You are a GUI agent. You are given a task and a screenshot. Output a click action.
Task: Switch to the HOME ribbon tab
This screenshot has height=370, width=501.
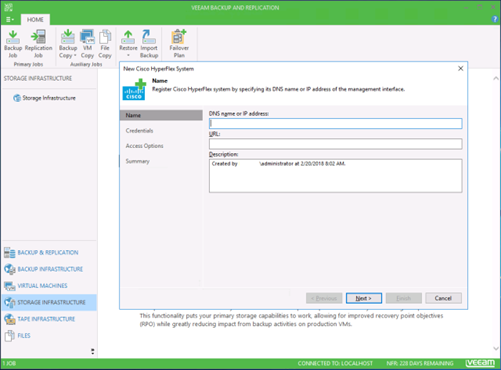click(x=35, y=20)
